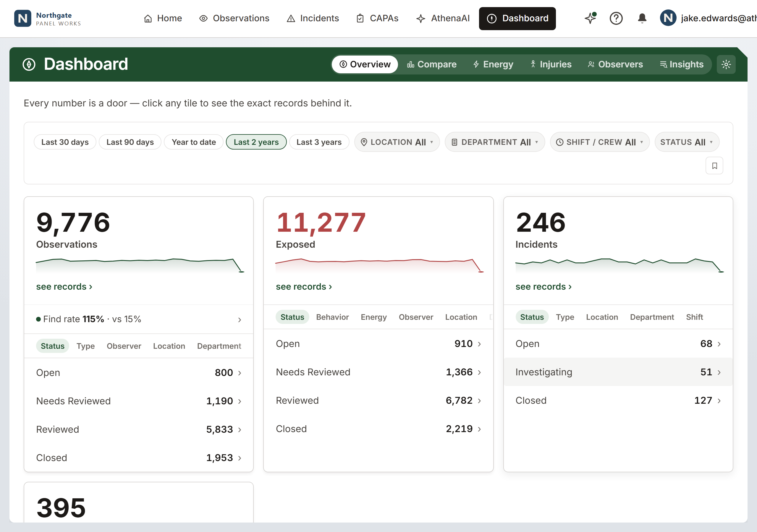Screen dimensions: 757x532
Task: Open AthenaAI in the top nav
Action: [x=443, y=18]
